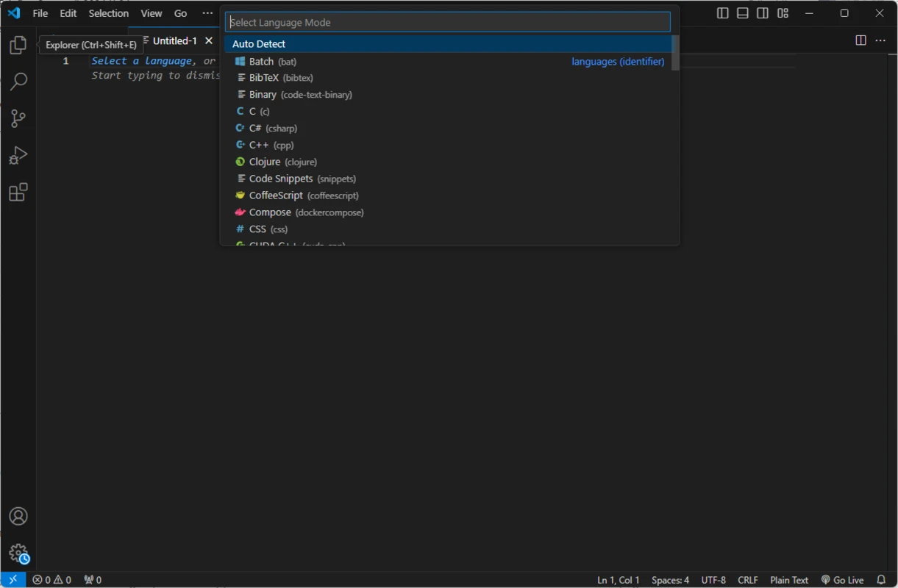Focus the Select Language Mode input
898x588 pixels.
[447, 22]
